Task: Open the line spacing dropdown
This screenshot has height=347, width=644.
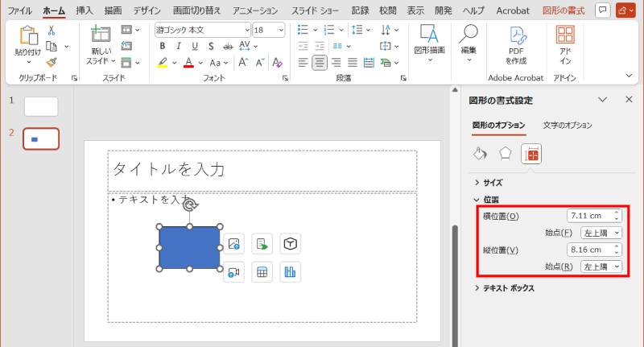Action: click(x=361, y=30)
